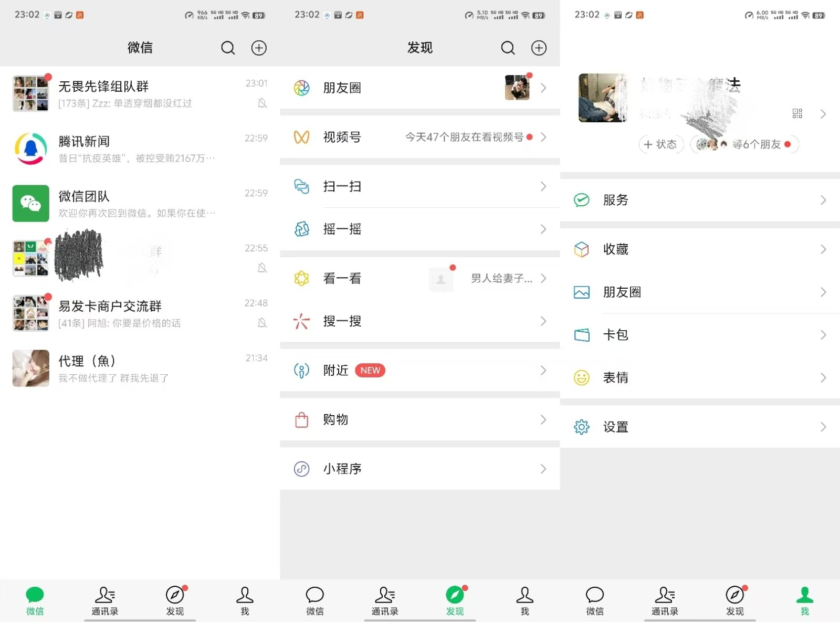Tap the muted bell icon on 无畏先锋组队群 chat
This screenshot has width=840, height=622.
coord(262,103)
